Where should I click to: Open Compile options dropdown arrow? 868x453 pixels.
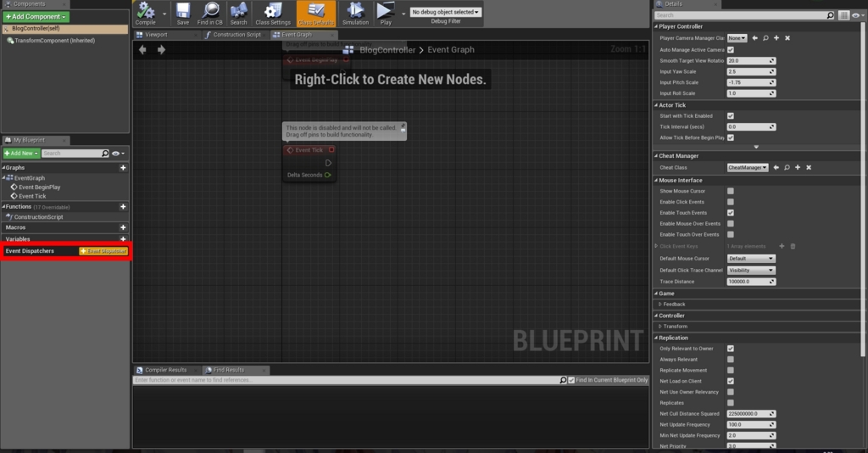click(x=164, y=14)
